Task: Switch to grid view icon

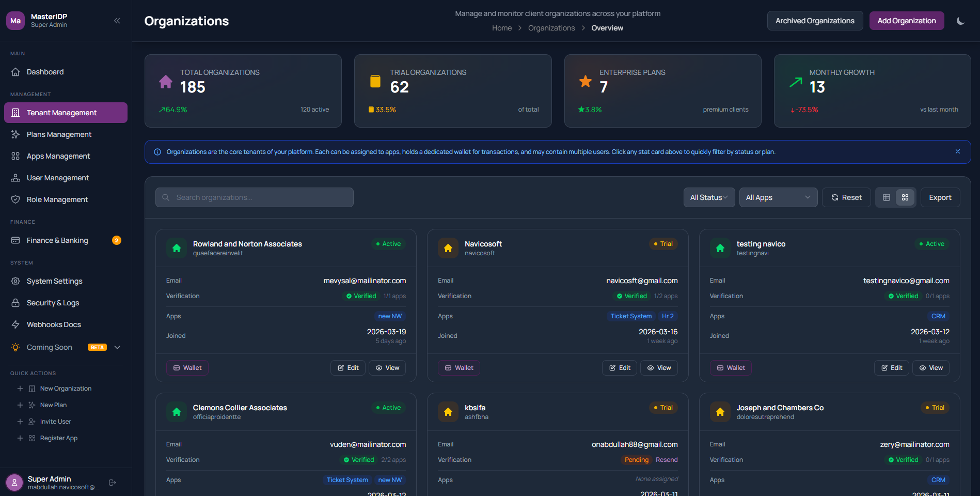Action: point(905,197)
